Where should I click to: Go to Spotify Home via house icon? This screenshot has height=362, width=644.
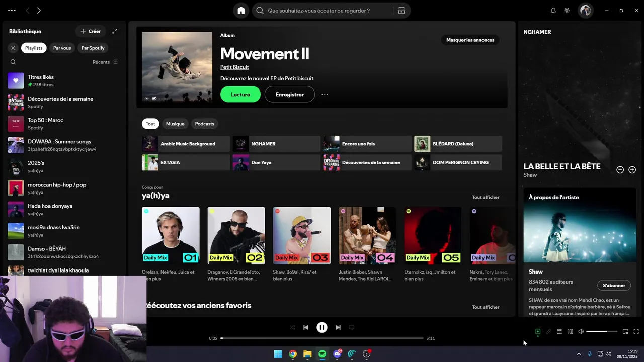click(241, 10)
